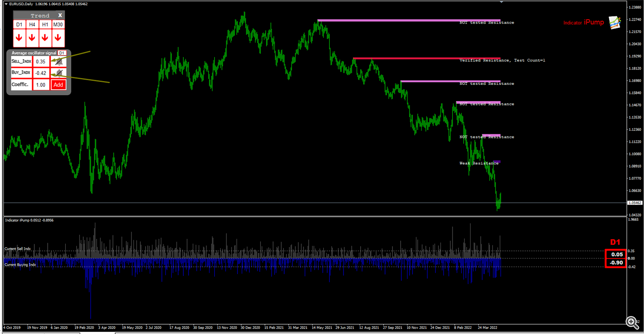Click the Sell_Indx value field 0.35
Image resolution: width=644 pixels, height=334 pixels.
point(41,61)
